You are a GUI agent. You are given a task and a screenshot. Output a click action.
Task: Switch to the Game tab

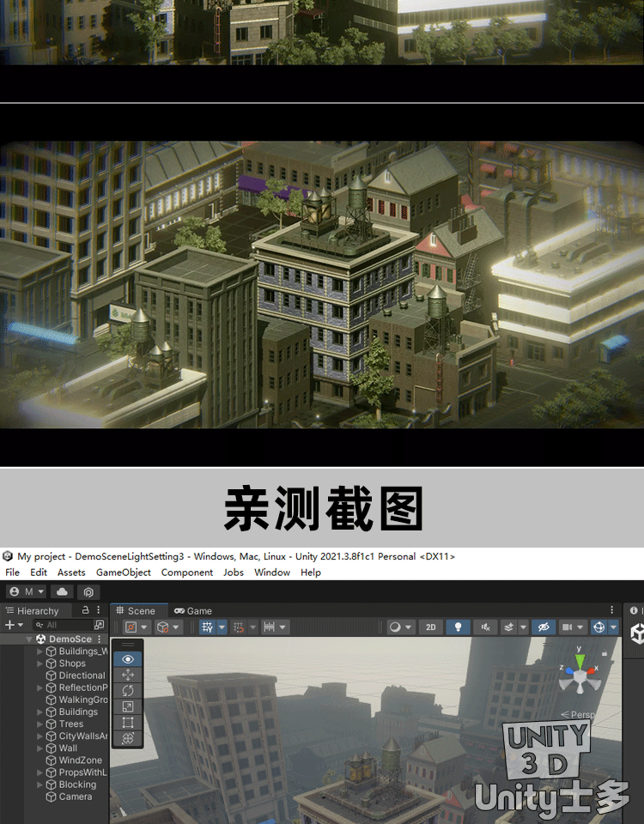point(193,610)
